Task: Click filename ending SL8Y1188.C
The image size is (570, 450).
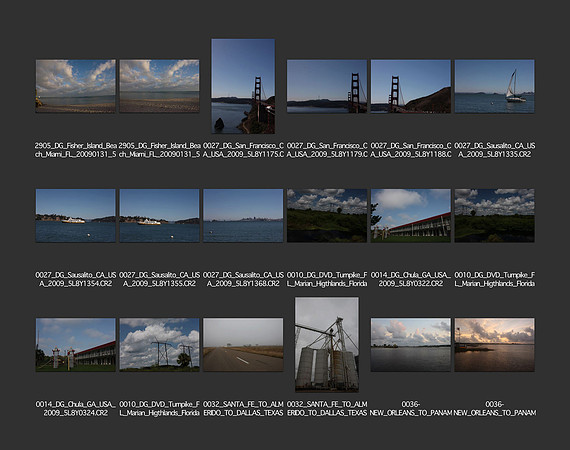Action: [x=411, y=150]
